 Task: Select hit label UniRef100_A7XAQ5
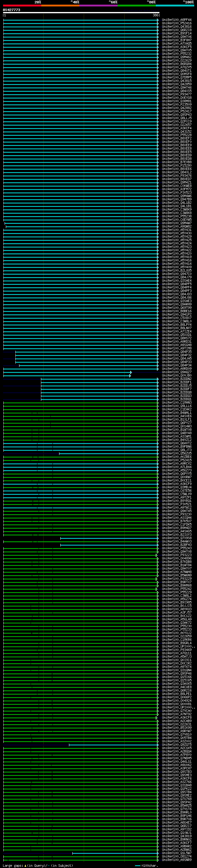[x=177, y=43]
